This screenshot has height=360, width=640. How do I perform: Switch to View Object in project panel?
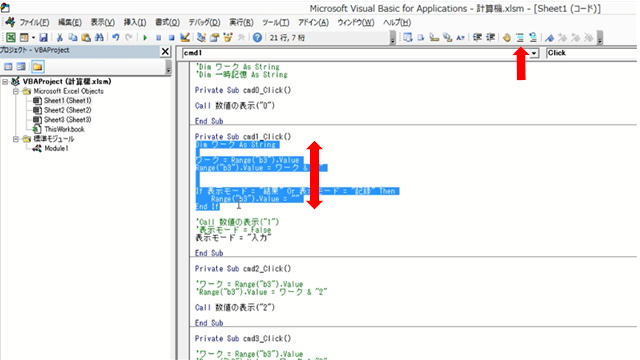[21, 67]
